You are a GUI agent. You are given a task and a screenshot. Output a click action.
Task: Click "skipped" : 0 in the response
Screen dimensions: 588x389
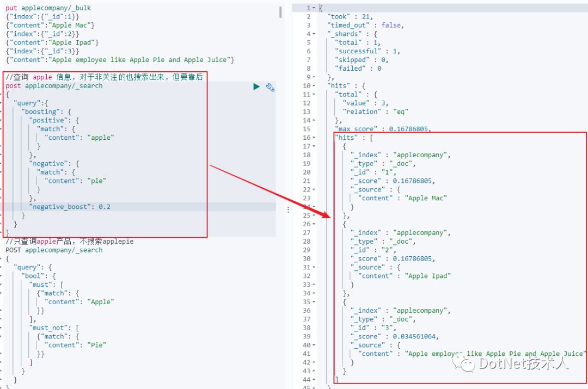tap(362, 60)
